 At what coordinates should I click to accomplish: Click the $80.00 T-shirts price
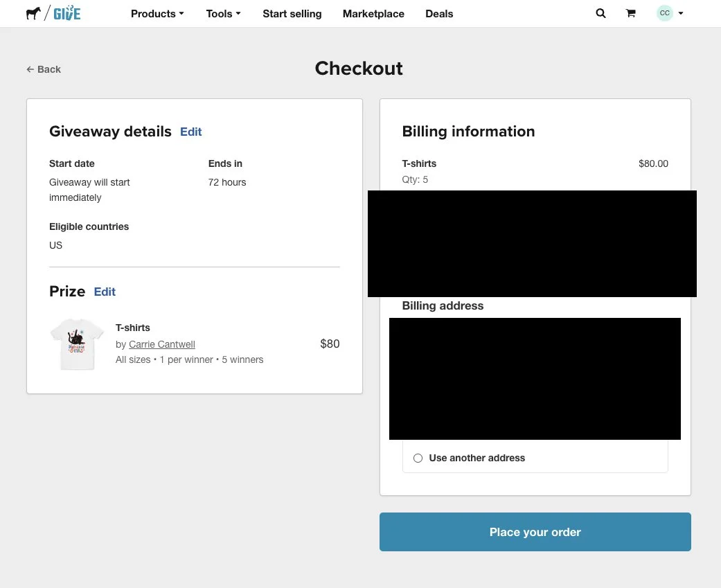pos(653,163)
